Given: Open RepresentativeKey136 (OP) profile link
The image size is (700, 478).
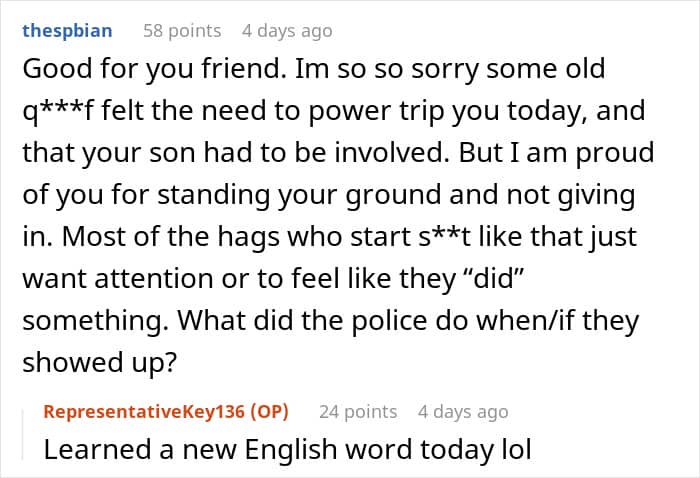Looking at the screenshot, I should click(166, 411).
